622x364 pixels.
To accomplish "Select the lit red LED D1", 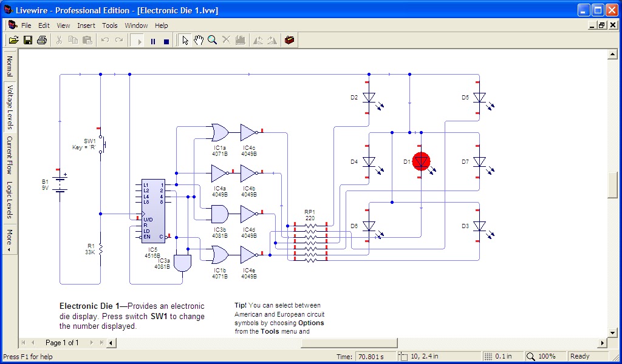I will tap(421, 161).
